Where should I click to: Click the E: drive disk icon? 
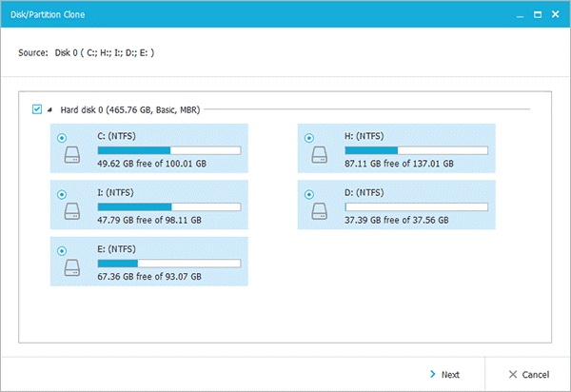(x=72, y=268)
